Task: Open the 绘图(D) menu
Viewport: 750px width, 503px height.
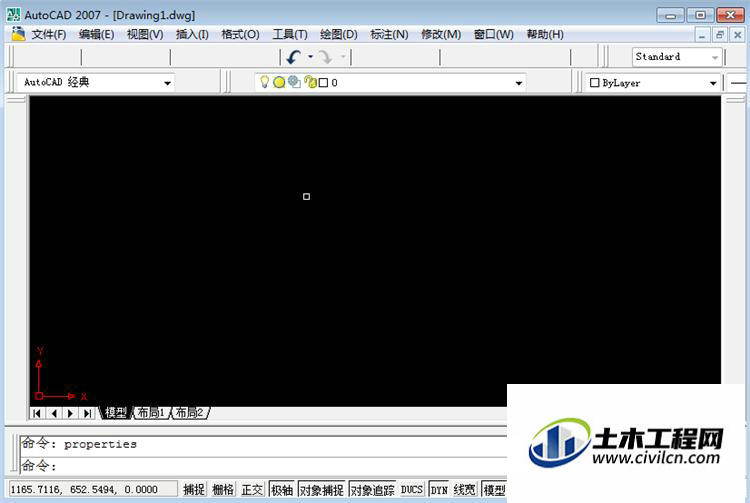Action: [339, 34]
